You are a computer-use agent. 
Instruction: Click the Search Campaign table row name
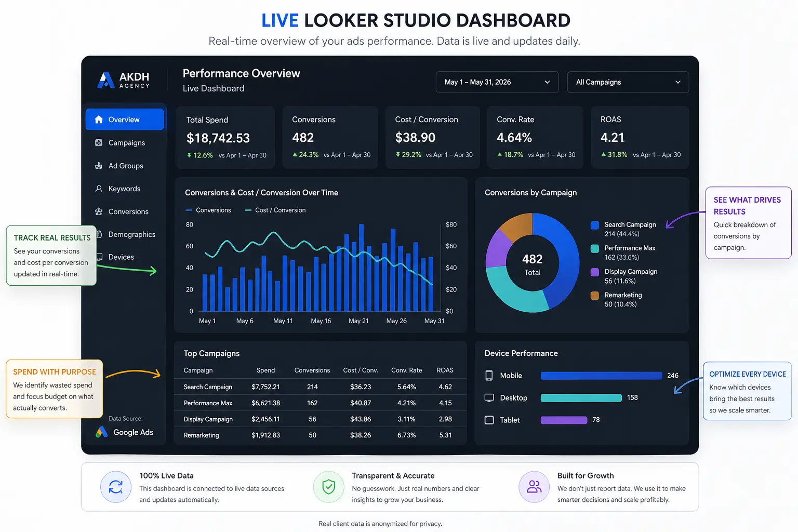coord(208,387)
